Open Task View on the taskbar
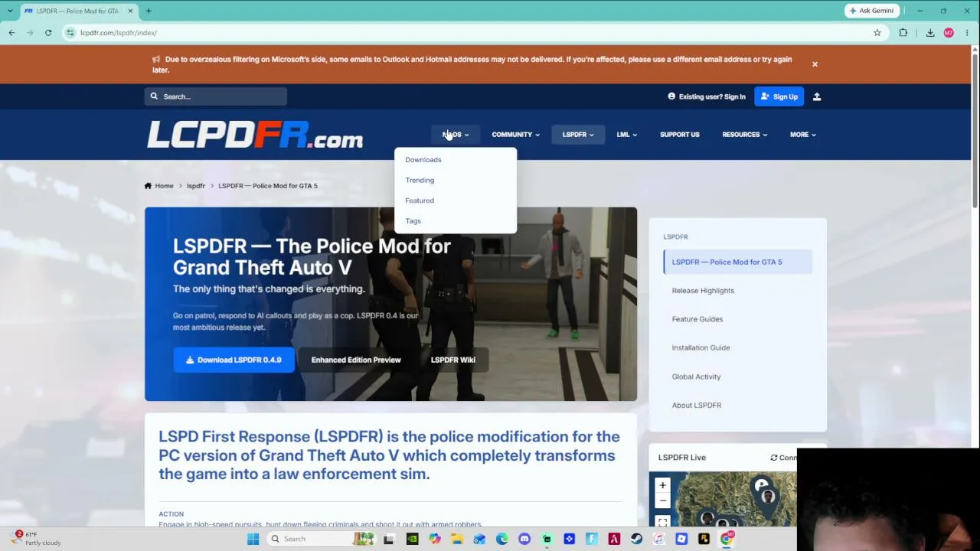 (x=389, y=539)
